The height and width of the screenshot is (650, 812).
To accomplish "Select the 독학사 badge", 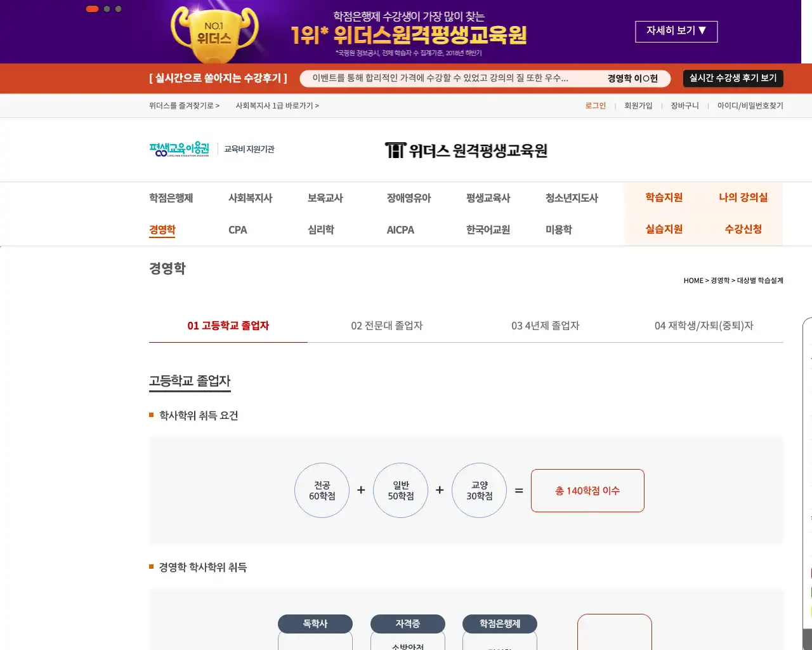I will tap(315, 623).
